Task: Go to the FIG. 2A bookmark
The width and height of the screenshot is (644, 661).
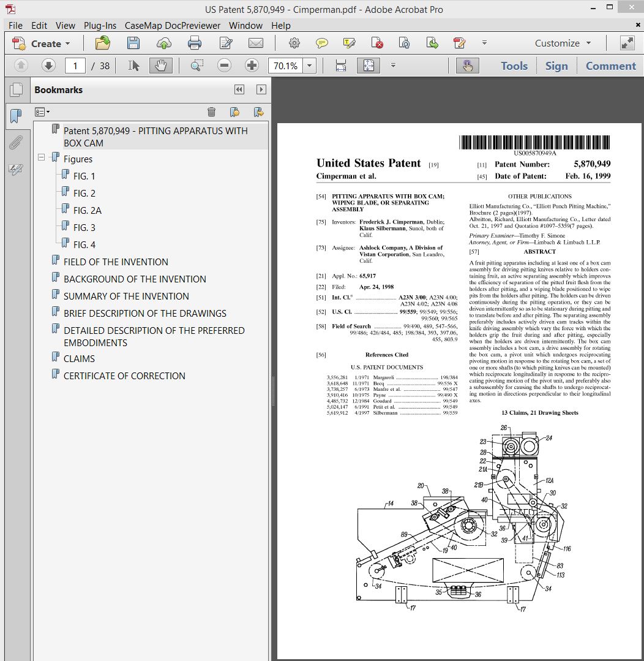Action: [87, 210]
